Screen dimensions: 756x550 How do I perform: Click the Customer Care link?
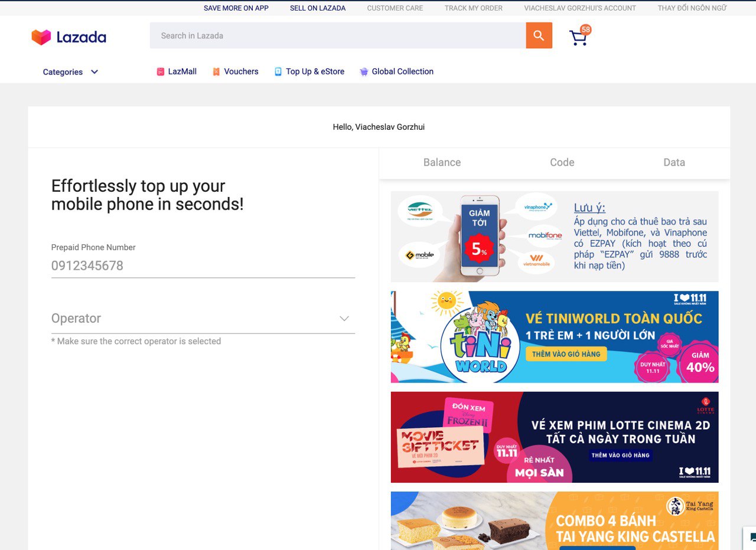[395, 8]
